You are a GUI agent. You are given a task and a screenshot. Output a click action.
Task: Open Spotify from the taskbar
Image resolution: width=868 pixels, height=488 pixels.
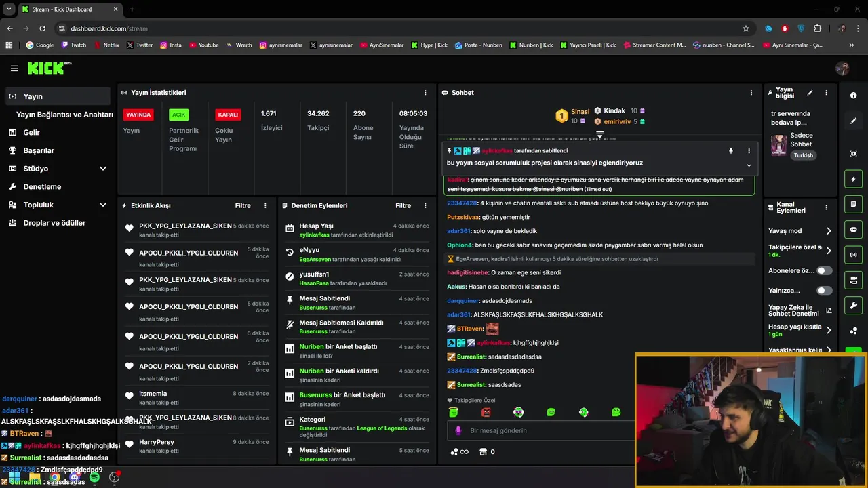94,477
